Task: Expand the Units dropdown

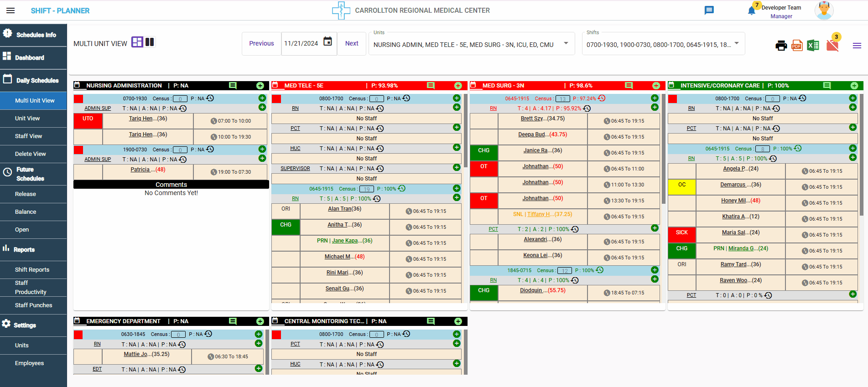Action: (566, 43)
